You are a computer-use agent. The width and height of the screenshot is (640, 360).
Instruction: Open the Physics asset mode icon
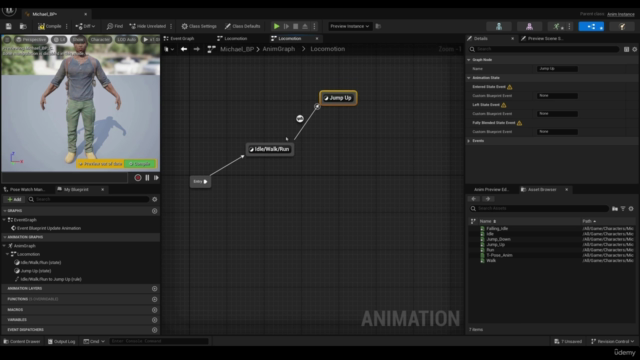coord(622,27)
